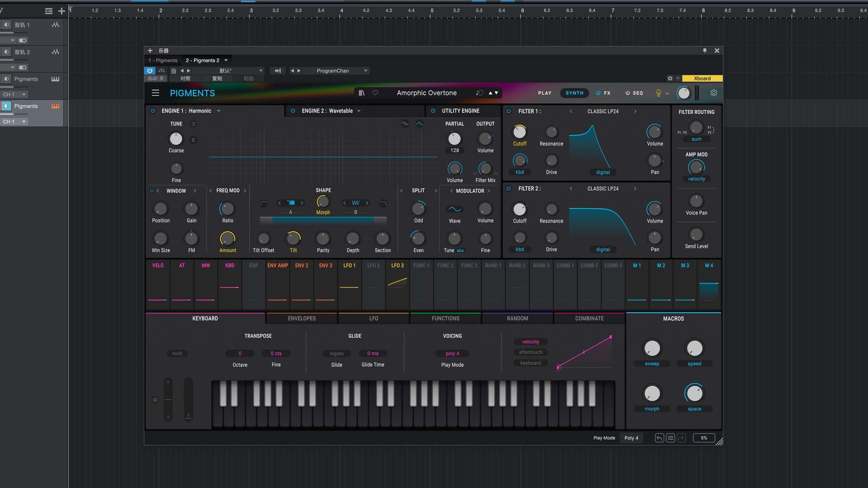
Task: Toggle the hold button
Action: (x=177, y=354)
